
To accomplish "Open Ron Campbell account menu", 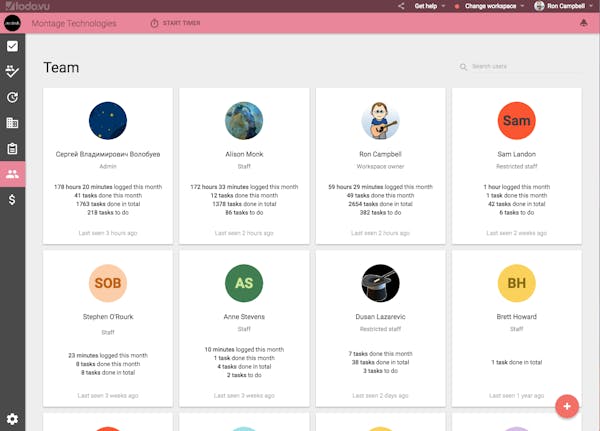I will click(x=564, y=6).
